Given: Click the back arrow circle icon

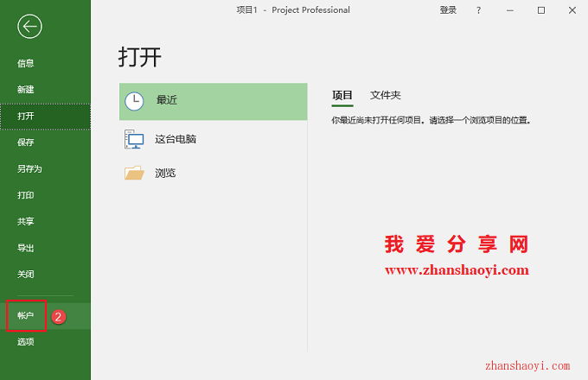Looking at the screenshot, I should (x=29, y=27).
